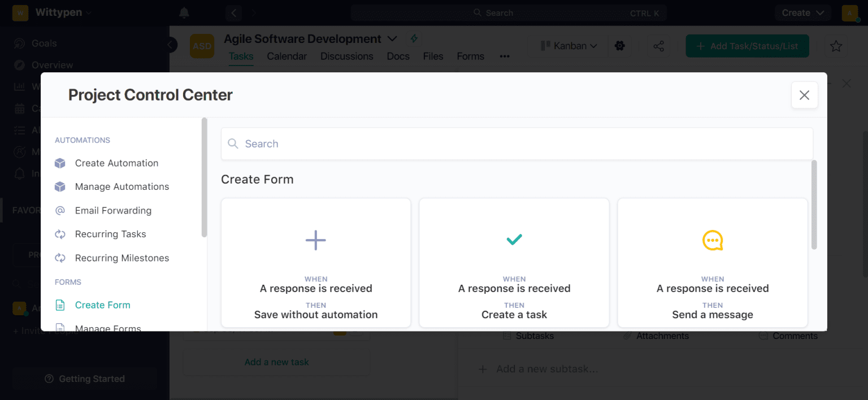The height and width of the screenshot is (400, 868).
Task: Select Goals in the left sidebar
Action: click(x=45, y=43)
